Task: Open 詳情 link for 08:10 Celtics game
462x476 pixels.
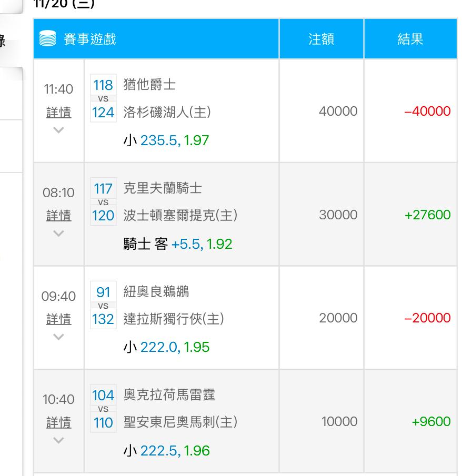Action: [x=58, y=216]
